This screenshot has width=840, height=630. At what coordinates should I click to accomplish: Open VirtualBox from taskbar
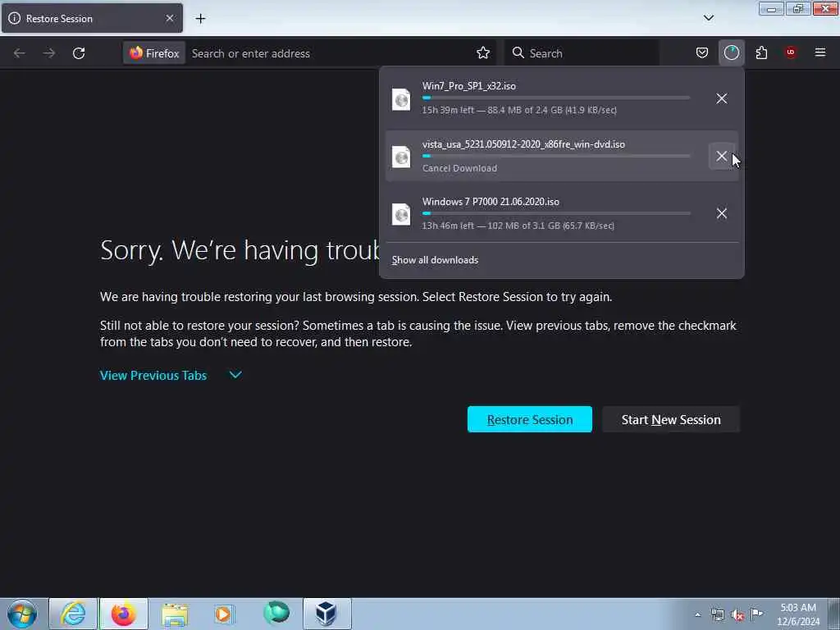pyautogui.click(x=326, y=614)
